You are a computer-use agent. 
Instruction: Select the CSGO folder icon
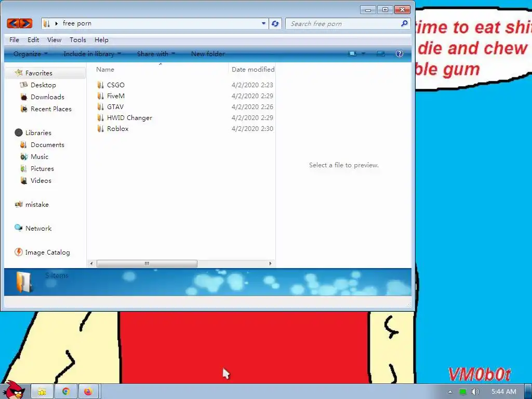point(100,85)
